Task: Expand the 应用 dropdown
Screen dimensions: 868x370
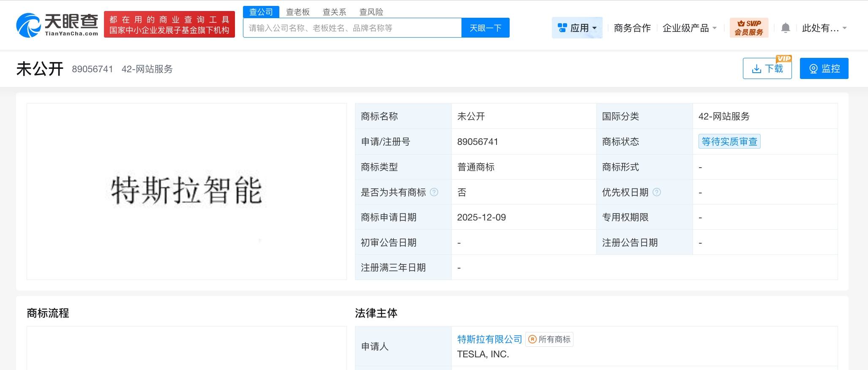Action: (x=577, y=28)
